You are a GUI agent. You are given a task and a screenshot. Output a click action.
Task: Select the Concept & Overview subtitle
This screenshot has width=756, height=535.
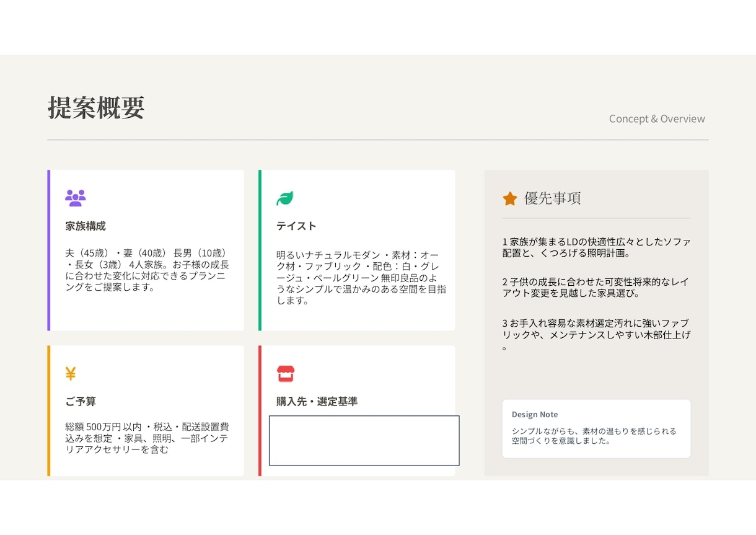pos(657,118)
